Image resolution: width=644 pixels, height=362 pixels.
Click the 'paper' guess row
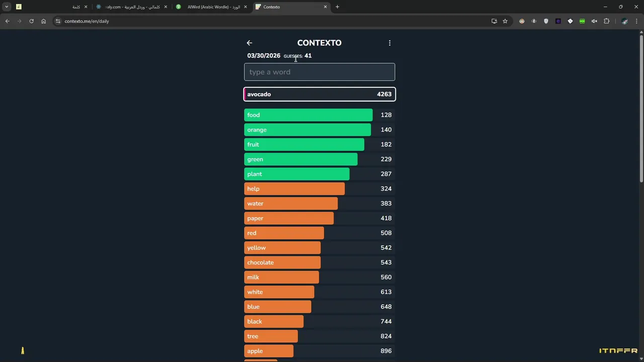pyautogui.click(x=319, y=218)
